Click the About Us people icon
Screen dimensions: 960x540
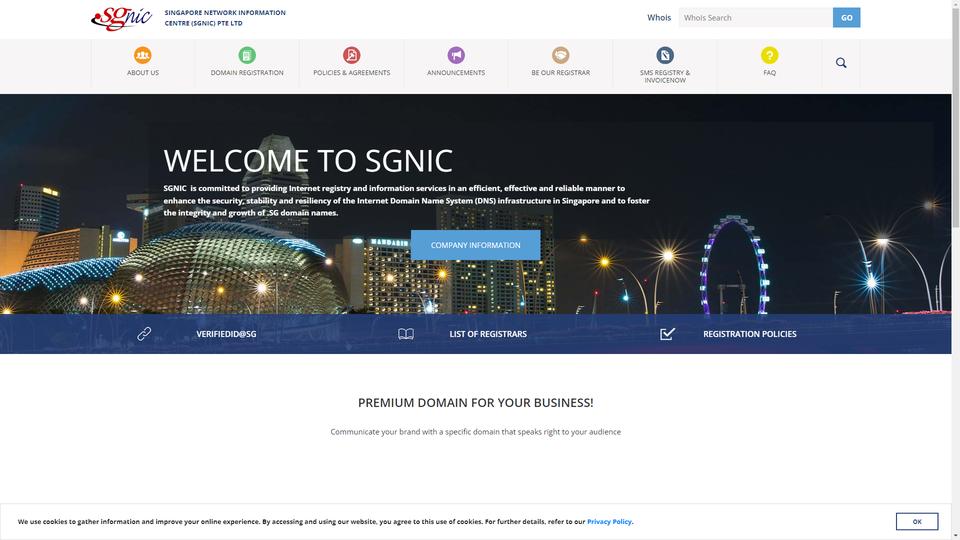143,55
